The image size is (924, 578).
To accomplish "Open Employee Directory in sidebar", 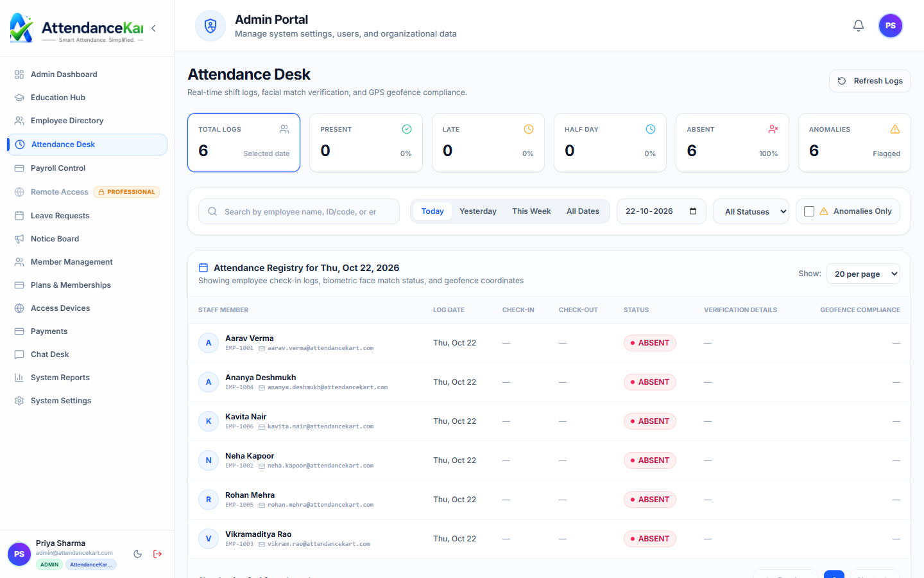I will pos(87,121).
